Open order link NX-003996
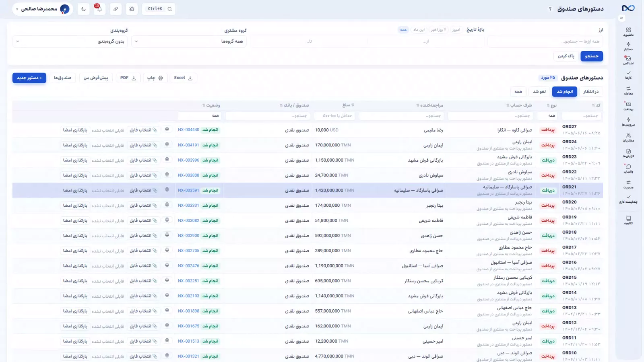This screenshot has width=644, height=362. click(188, 160)
